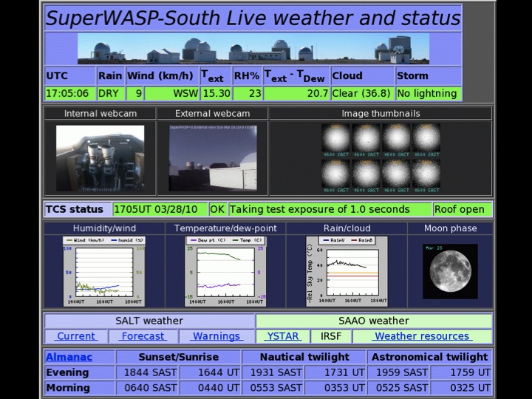Select the Roof open status cell

(462, 209)
